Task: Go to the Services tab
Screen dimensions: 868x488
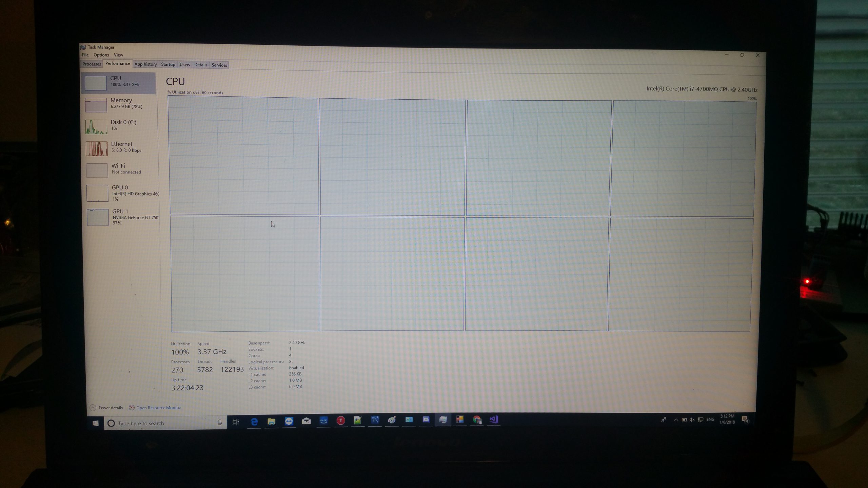Action: pos(219,65)
